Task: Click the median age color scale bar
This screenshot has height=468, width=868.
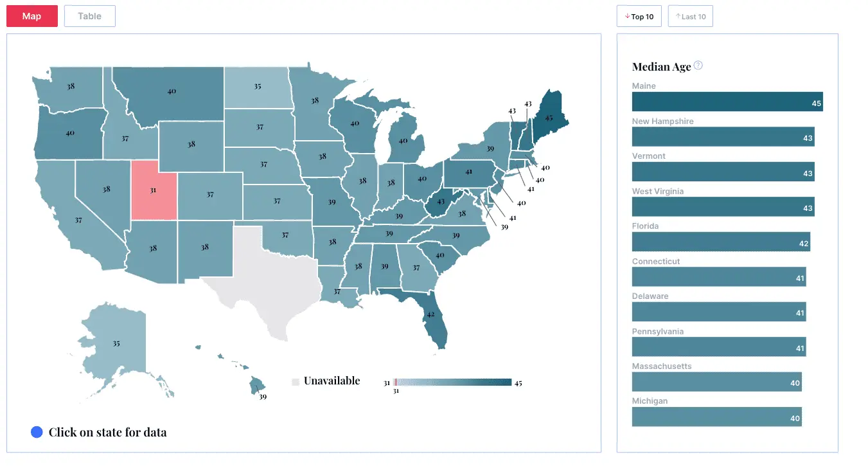Action: (x=453, y=382)
